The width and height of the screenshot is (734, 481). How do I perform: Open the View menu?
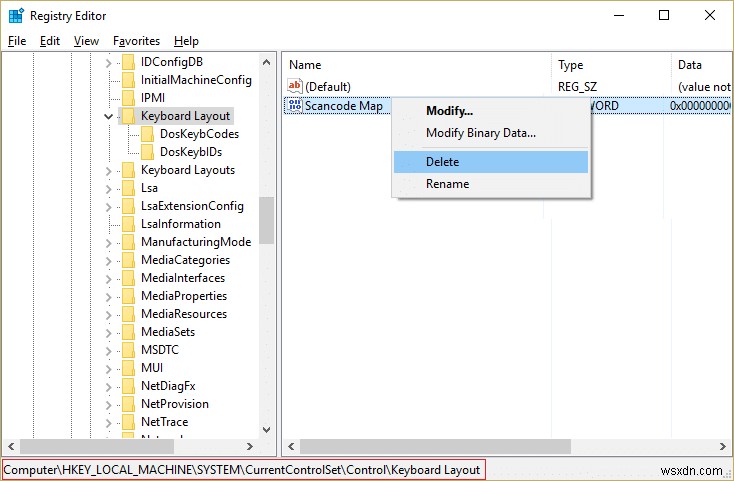[86, 41]
